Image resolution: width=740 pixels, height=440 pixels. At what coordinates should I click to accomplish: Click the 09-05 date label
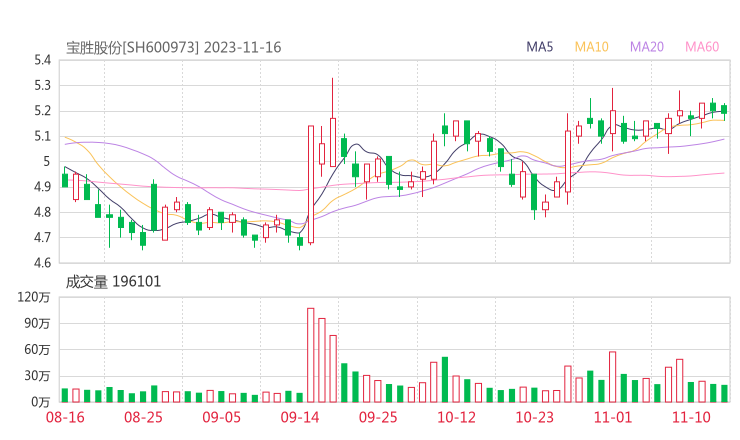click(221, 417)
